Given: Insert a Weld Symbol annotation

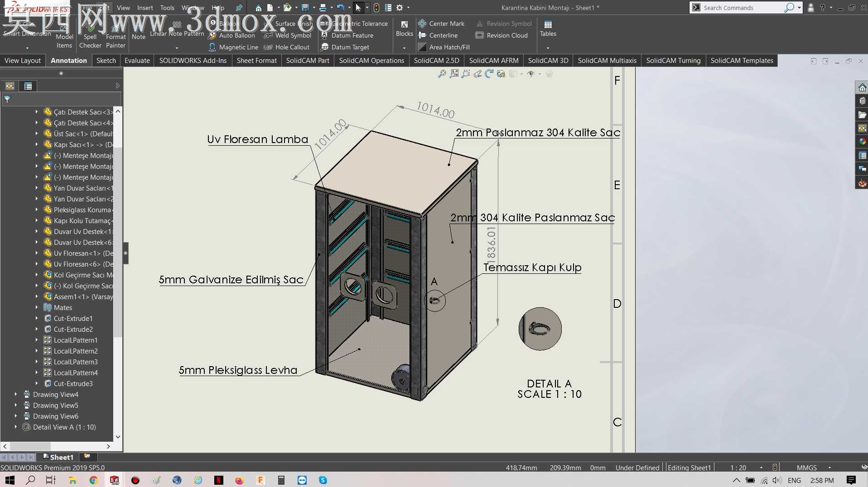Looking at the screenshot, I should coord(288,35).
